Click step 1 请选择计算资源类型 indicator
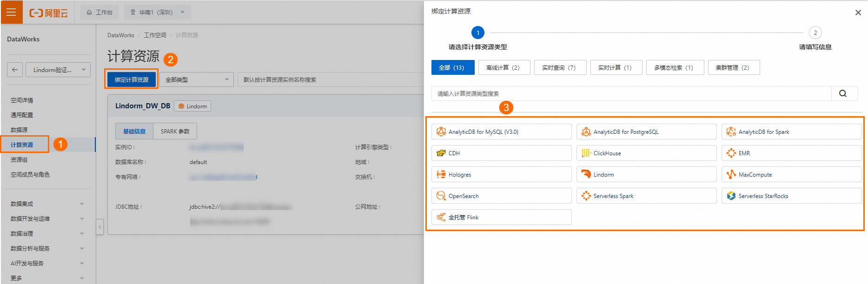Viewport: 868px width, 284px height. [x=477, y=33]
